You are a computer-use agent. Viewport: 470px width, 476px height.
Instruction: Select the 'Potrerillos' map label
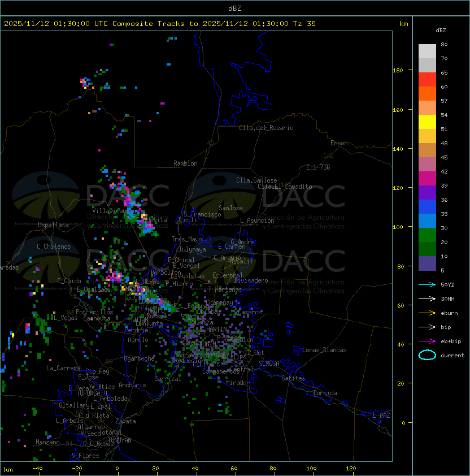(x=94, y=312)
